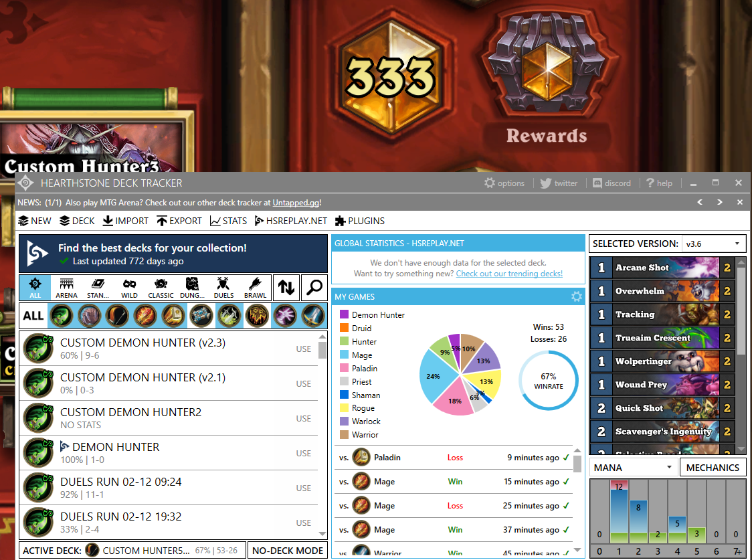The image size is (752, 560).
Task: Open the DECK menu
Action: tap(77, 221)
